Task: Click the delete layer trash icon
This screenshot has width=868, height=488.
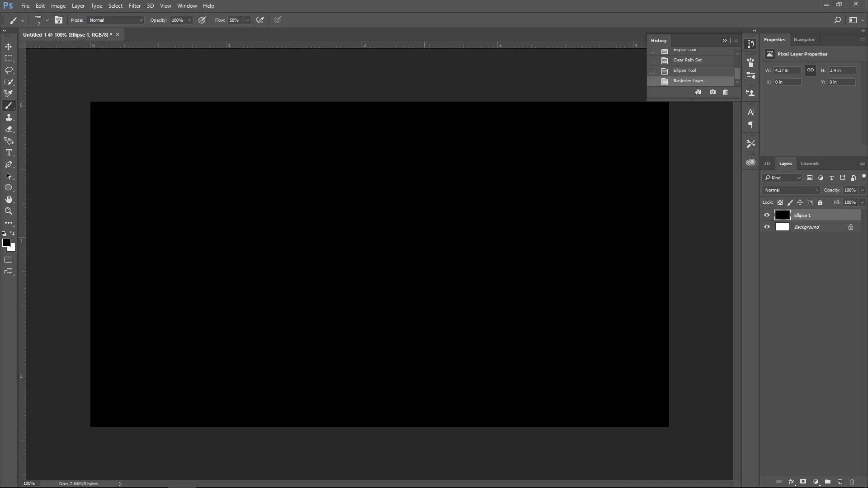Action: (852, 482)
